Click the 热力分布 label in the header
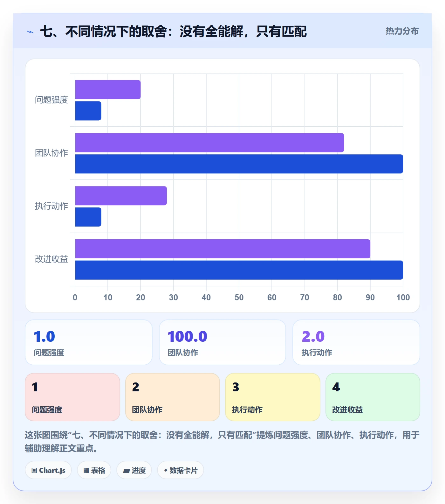The width and height of the screenshot is (445, 504). (402, 31)
